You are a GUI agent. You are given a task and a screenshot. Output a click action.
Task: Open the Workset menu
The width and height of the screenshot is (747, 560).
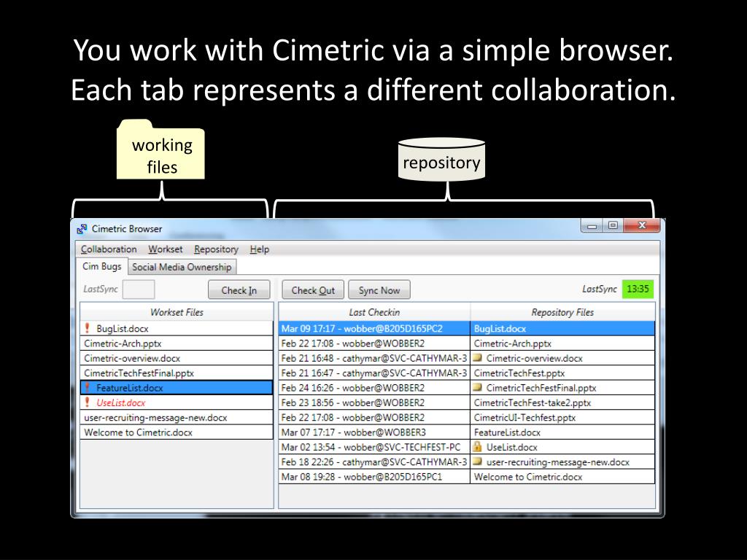tap(166, 249)
